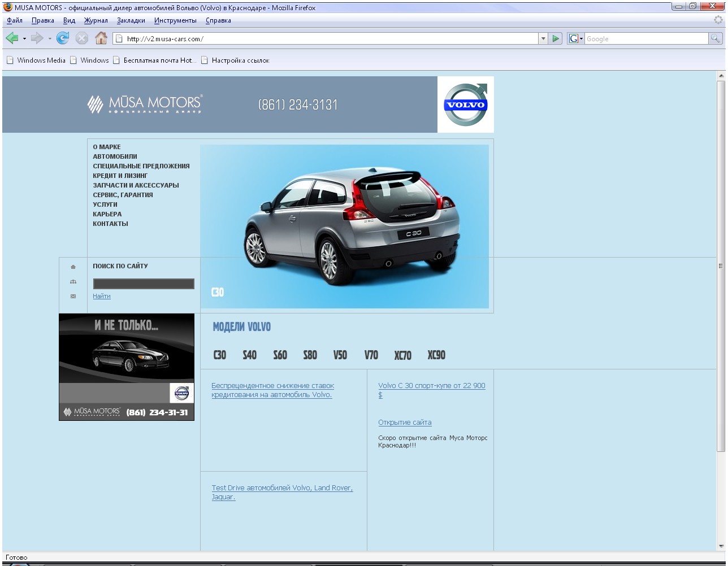
Task: Click the vertical page scrollbar
Action: click(x=720, y=265)
